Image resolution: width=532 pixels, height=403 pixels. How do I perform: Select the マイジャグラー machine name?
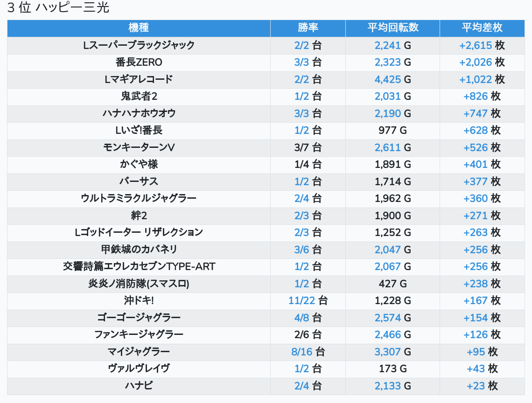[x=139, y=352]
